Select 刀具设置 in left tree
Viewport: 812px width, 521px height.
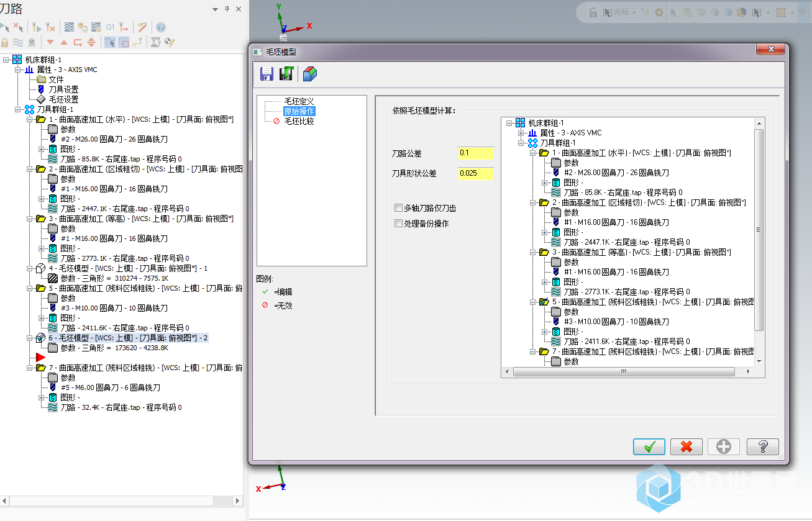63,89
